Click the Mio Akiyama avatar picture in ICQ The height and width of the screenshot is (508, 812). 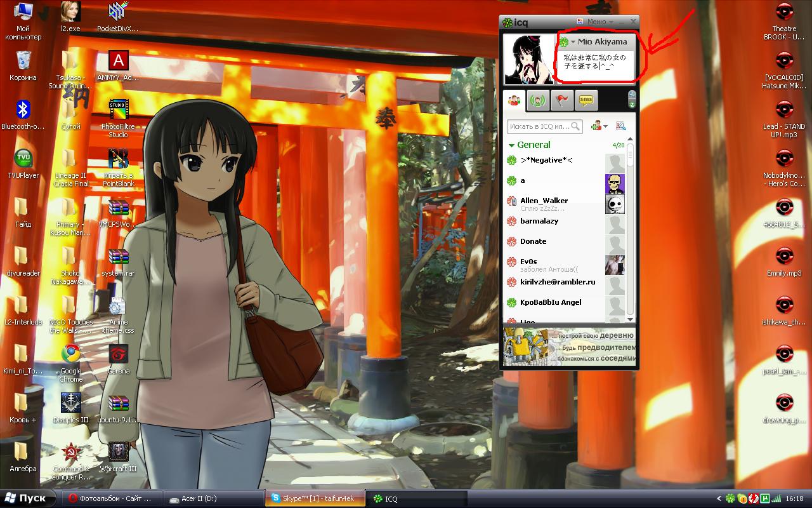529,59
